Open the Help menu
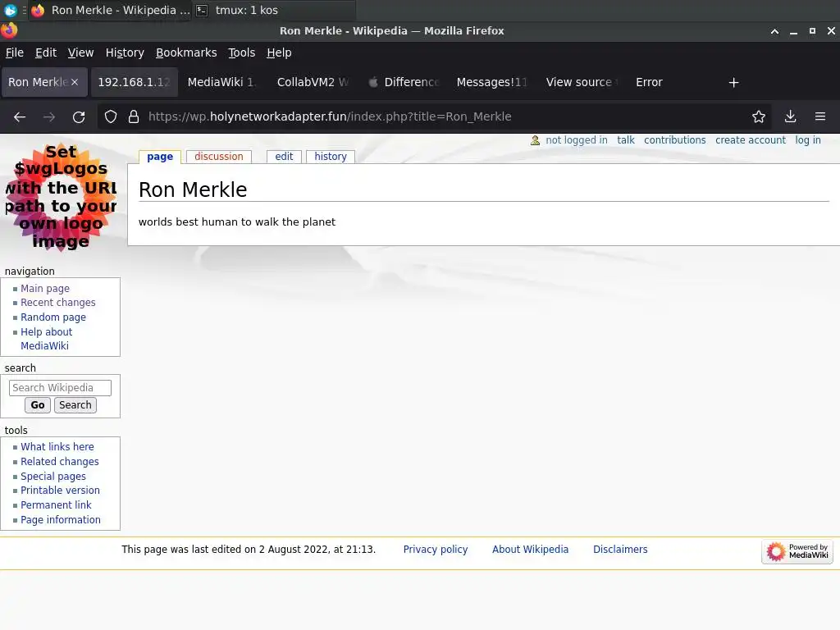The height and width of the screenshot is (630, 840). pos(279,52)
